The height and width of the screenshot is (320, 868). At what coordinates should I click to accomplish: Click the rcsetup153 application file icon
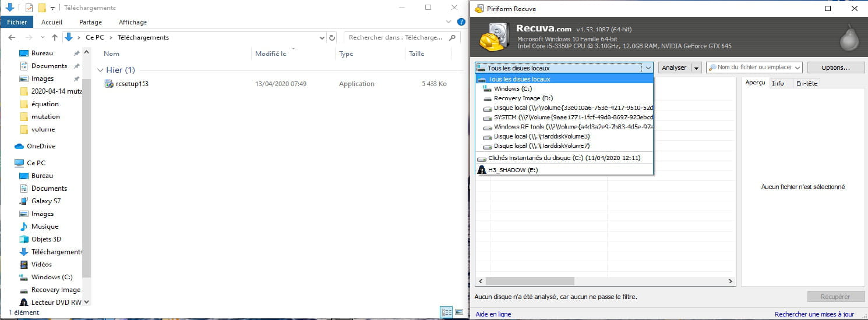tap(109, 84)
